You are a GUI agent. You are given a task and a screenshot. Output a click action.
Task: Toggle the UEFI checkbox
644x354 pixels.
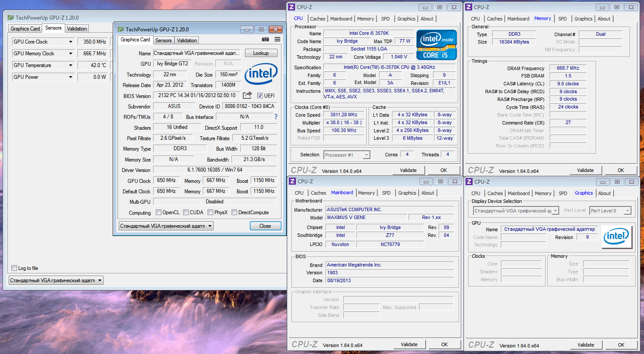pos(260,96)
